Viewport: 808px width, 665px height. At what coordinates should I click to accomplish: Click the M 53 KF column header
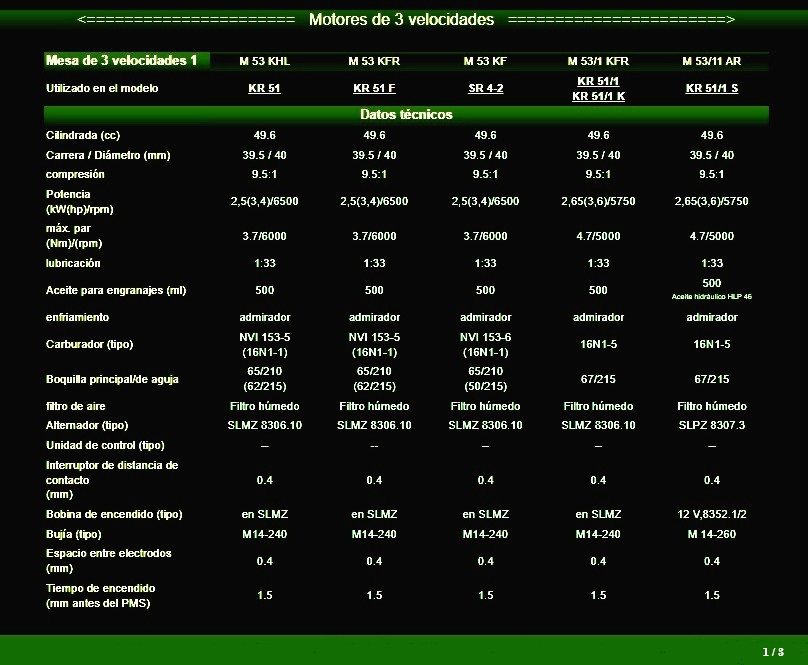(x=485, y=61)
